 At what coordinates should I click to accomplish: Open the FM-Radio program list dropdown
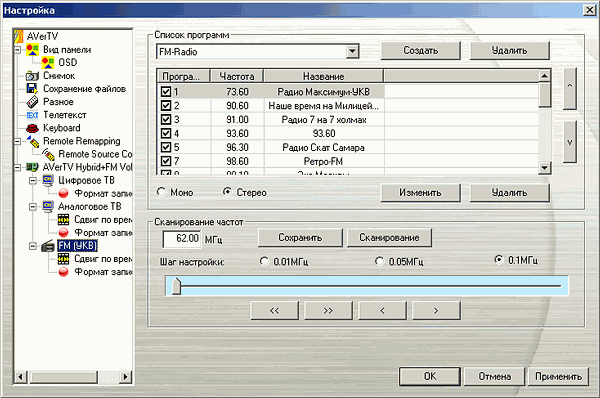coord(352,51)
